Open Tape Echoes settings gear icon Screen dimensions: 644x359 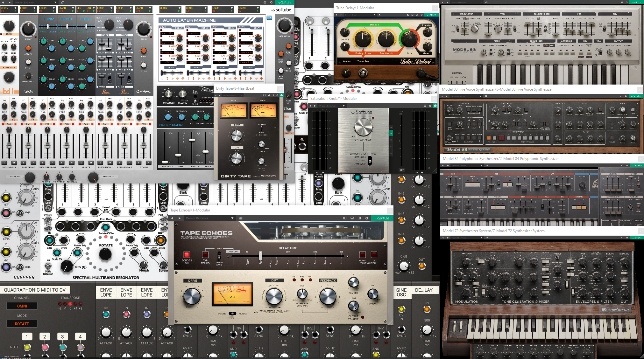(x=367, y=218)
